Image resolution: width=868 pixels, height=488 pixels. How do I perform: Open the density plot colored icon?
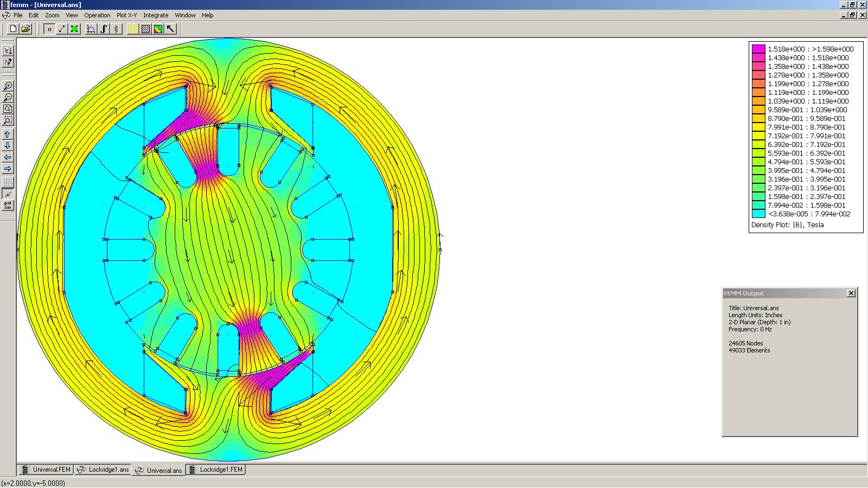158,29
